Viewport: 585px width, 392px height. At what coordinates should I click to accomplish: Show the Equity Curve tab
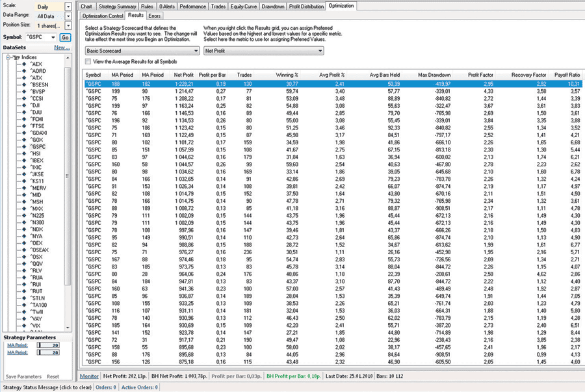tap(244, 7)
